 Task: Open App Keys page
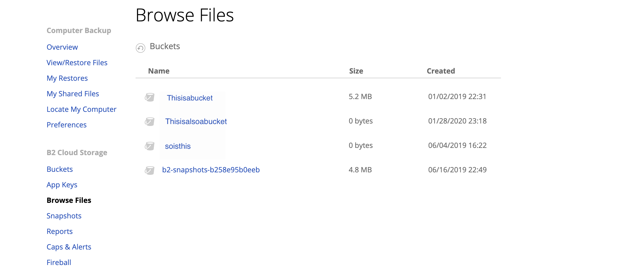[x=62, y=185]
